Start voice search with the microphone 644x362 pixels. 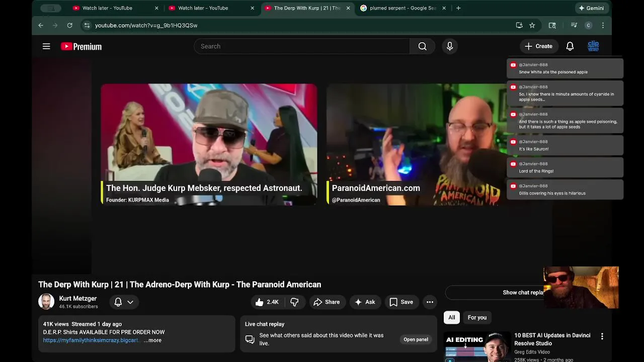coord(450,46)
